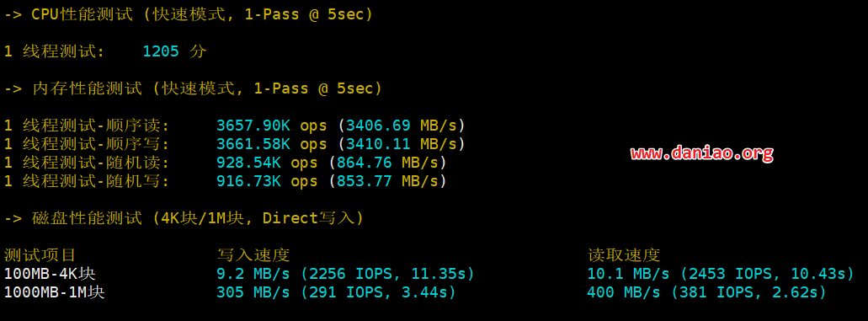The width and height of the screenshot is (868, 321).
Task: Click the 测试项目 column header
Action: coord(40,255)
